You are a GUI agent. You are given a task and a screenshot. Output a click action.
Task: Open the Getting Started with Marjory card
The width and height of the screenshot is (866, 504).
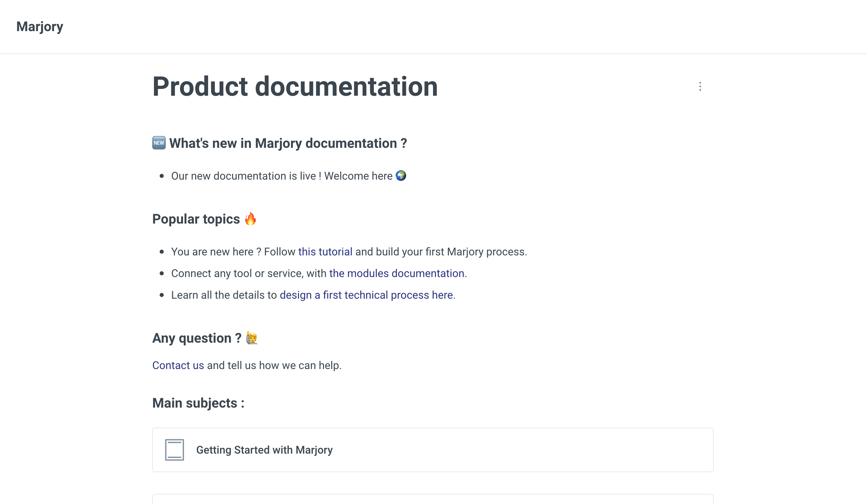[433, 450]
